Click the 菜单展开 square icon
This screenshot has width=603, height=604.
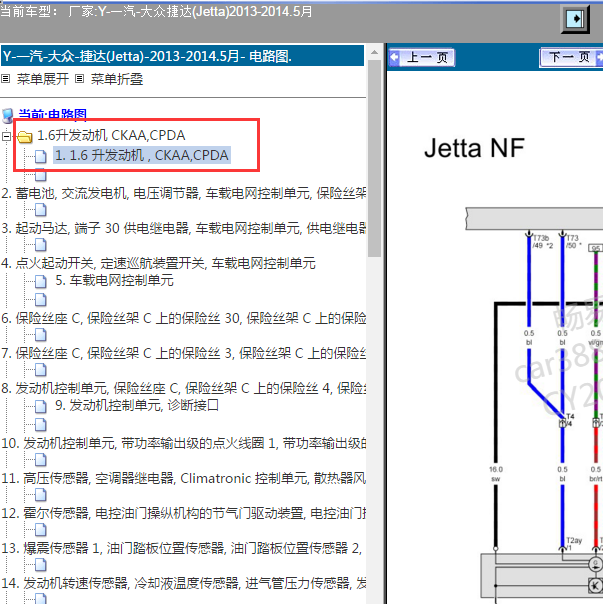(5, 79)
